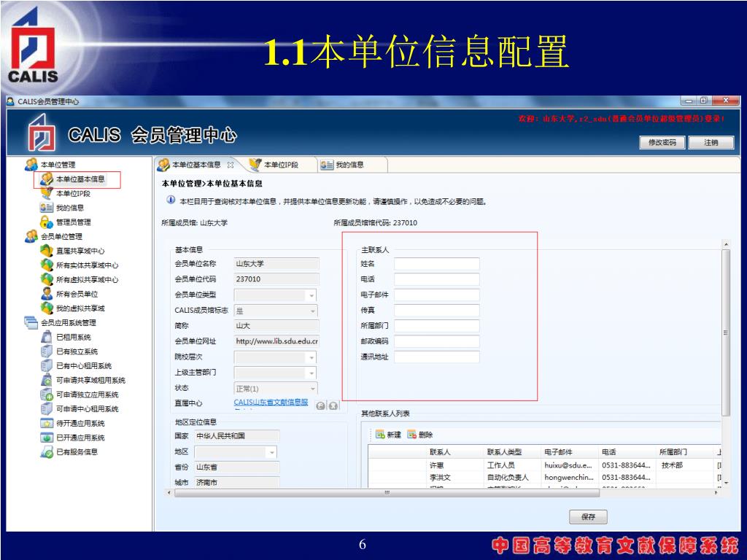Click the 传真 input field

click(x=436, y=311)
